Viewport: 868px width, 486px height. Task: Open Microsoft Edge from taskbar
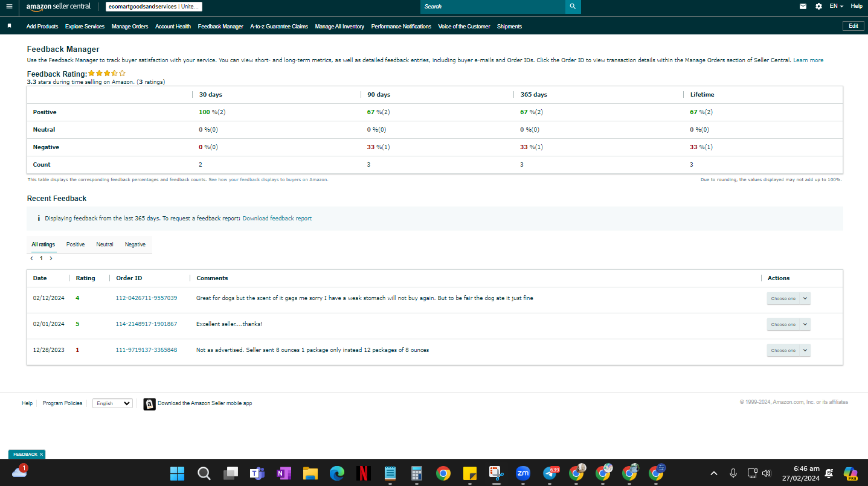(x=336, y=473)
